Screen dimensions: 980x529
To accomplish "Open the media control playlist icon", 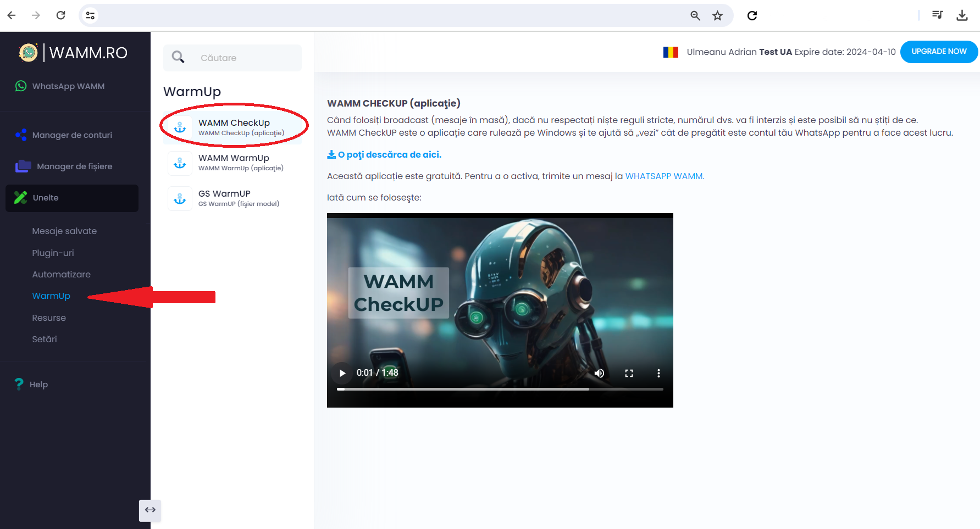I will [x=938, y=15].
